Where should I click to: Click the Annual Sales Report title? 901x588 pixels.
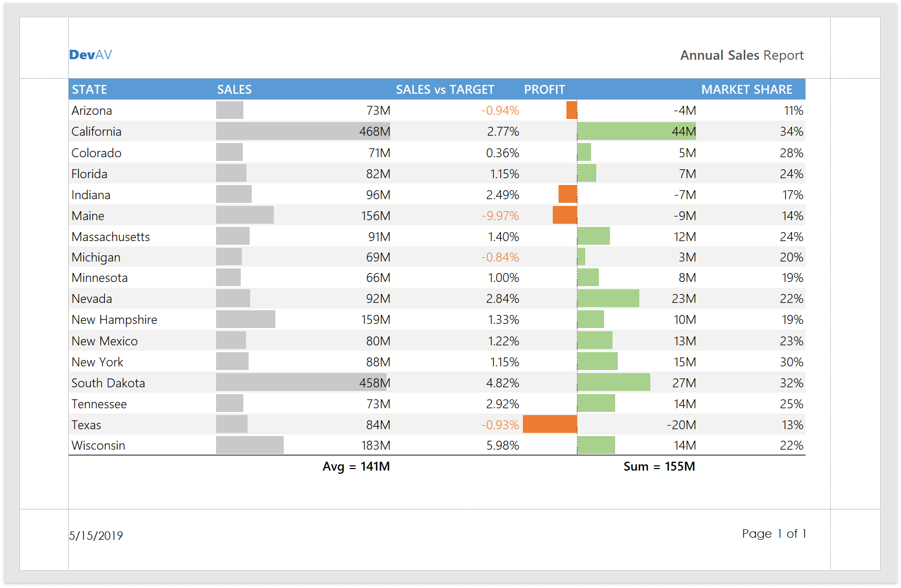[742, 56]
